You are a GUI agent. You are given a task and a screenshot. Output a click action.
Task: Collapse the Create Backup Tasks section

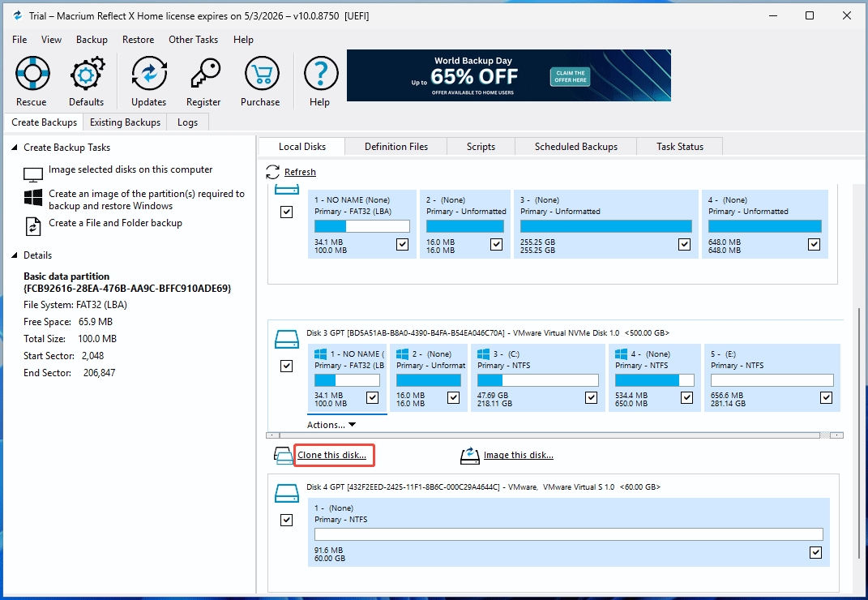point(15,148)
